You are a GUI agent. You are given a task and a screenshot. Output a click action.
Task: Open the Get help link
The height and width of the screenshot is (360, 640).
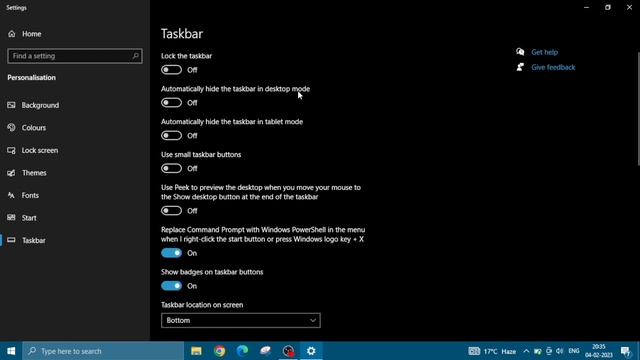(x=544, y=52)
